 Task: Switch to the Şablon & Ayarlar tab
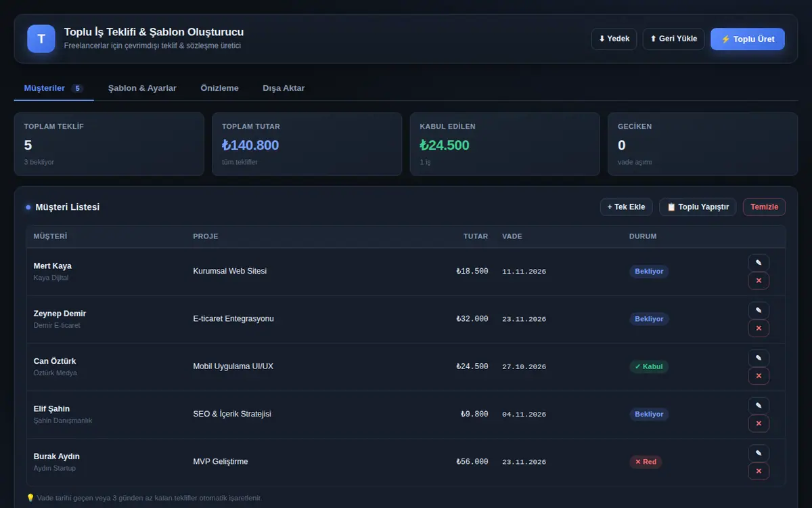point(142,88)
